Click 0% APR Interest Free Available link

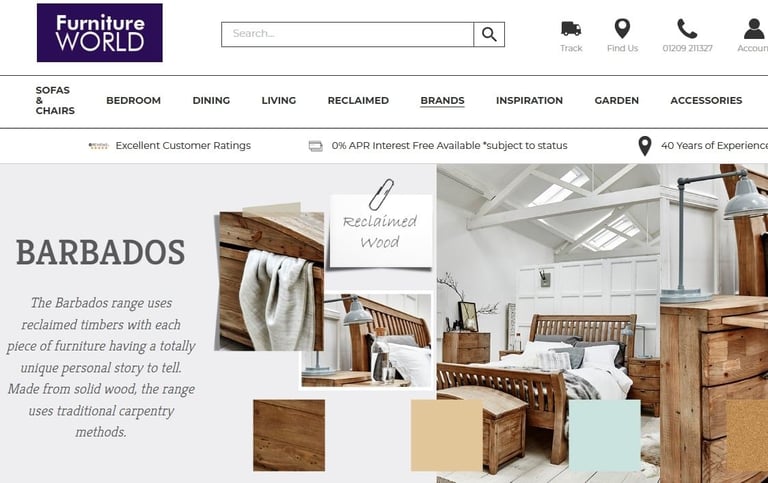[449, 145]
